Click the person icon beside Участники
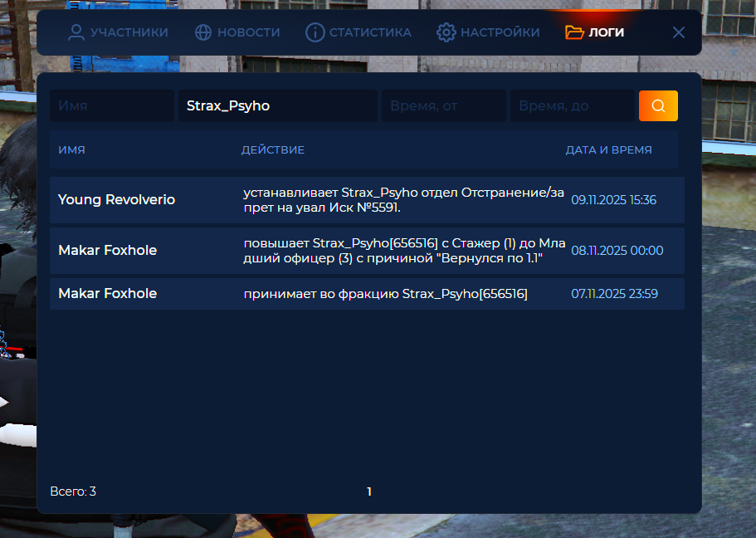 point(76,32)
